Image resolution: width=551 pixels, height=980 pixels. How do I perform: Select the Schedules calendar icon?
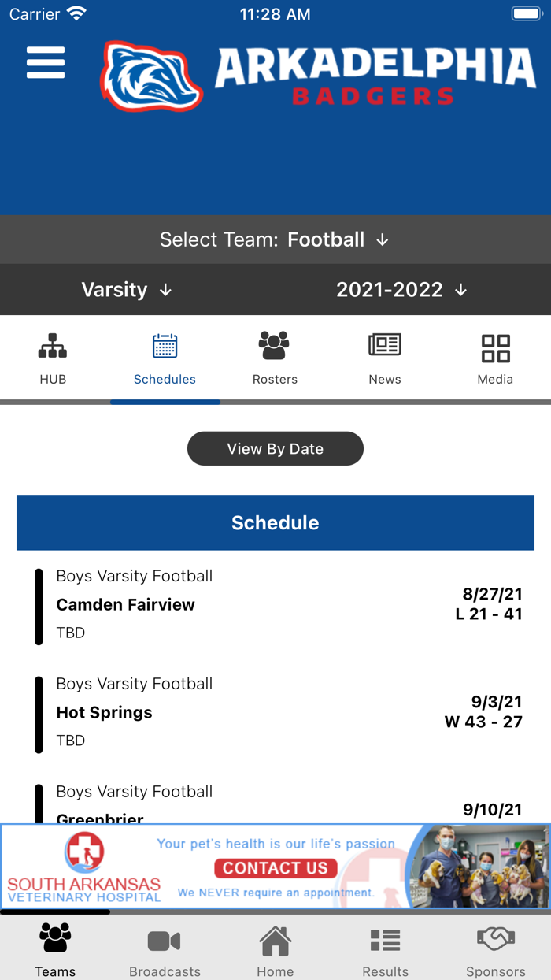click(165, 347)
